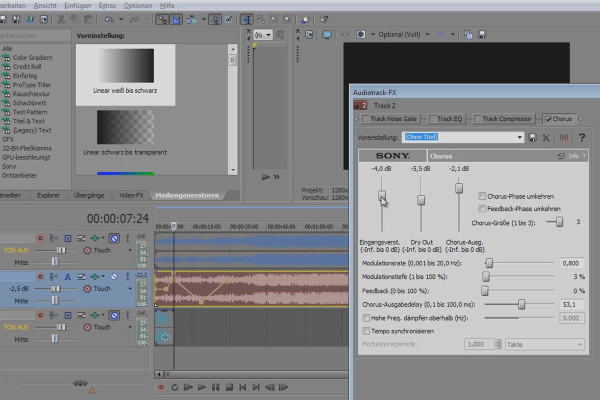
Task: Open the Einfügen menu
Action: [x=78, y=6]
